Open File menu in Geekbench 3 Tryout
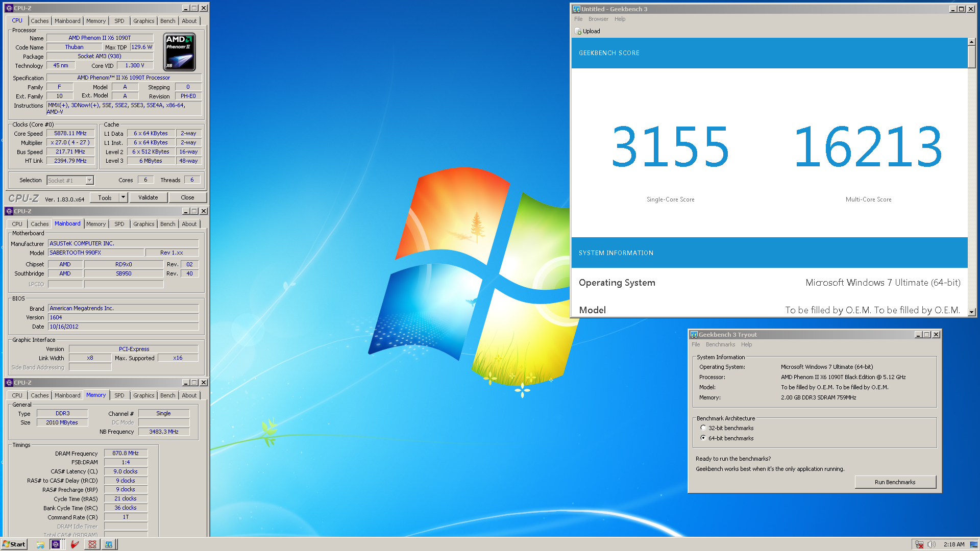Screen dimensions: 980x551 pos(696,345)
